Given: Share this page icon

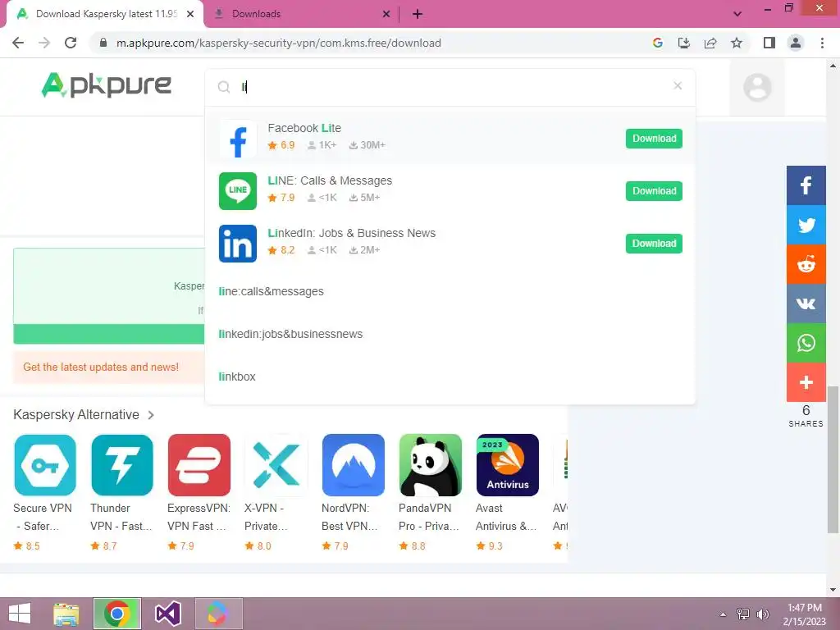Looking at the screenshot, I should tap(710, 43).
